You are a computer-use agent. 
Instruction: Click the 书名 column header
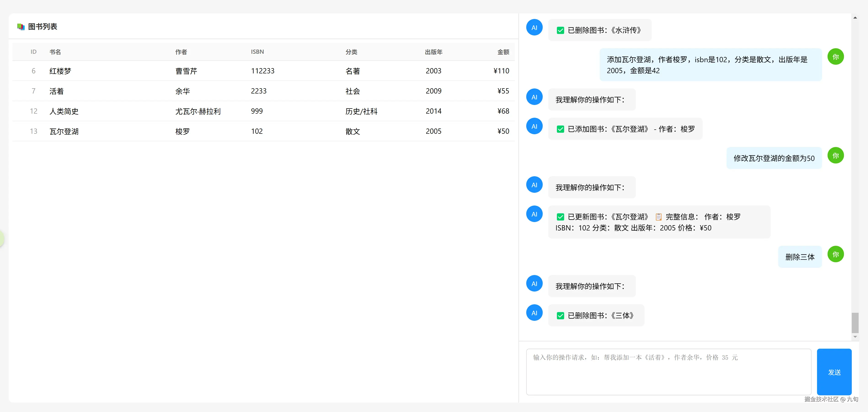point(55,52)
